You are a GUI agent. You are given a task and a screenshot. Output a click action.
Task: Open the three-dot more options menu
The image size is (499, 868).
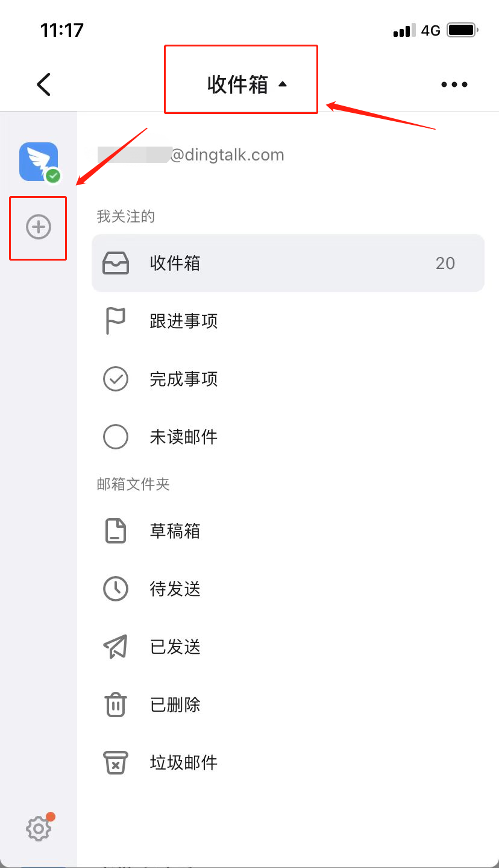[x=454, y=84]
